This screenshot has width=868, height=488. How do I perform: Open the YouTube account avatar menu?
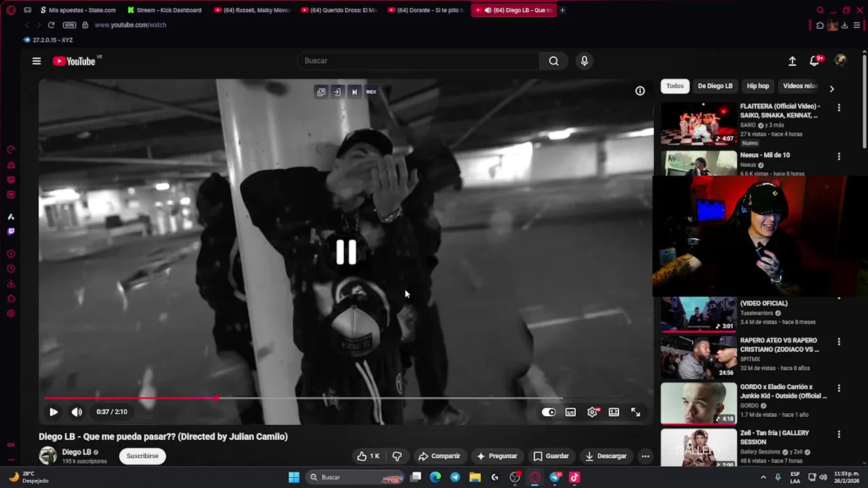click(840, 60)
